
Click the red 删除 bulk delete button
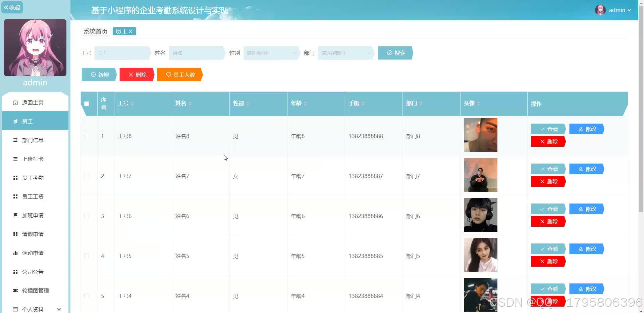coord(137,75)
